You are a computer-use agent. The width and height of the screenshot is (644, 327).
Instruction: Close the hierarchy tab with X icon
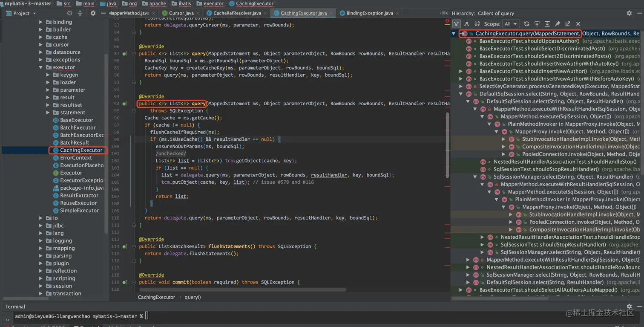578,24
